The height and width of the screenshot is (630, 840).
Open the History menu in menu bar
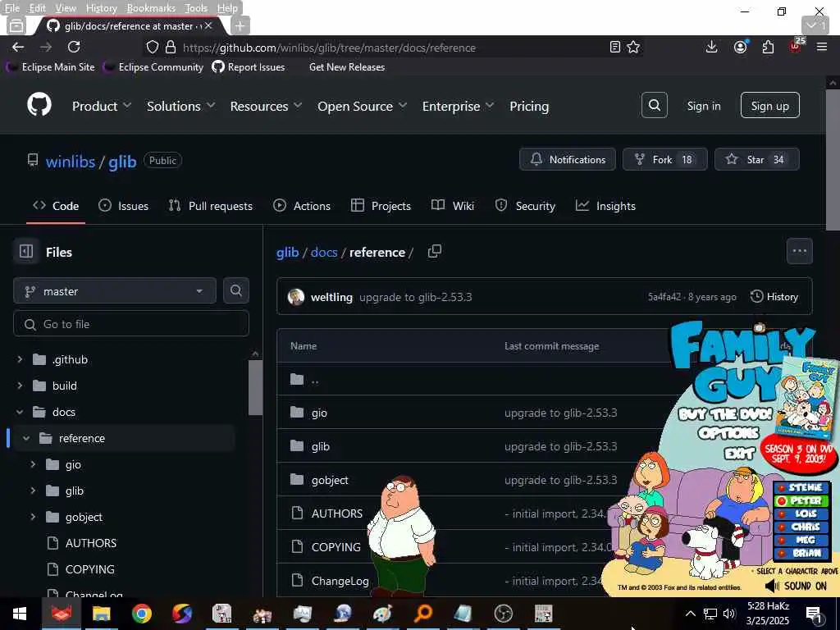101,8
